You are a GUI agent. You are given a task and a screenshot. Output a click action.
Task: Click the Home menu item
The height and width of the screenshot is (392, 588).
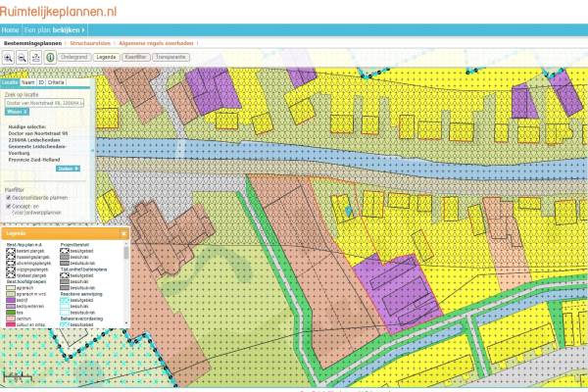pyautogui.click(x=10, y=30)
